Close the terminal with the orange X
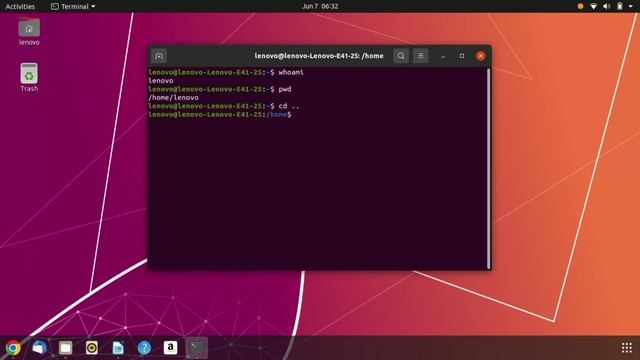The width and height of the screenshot is (640, 360). 480,56
